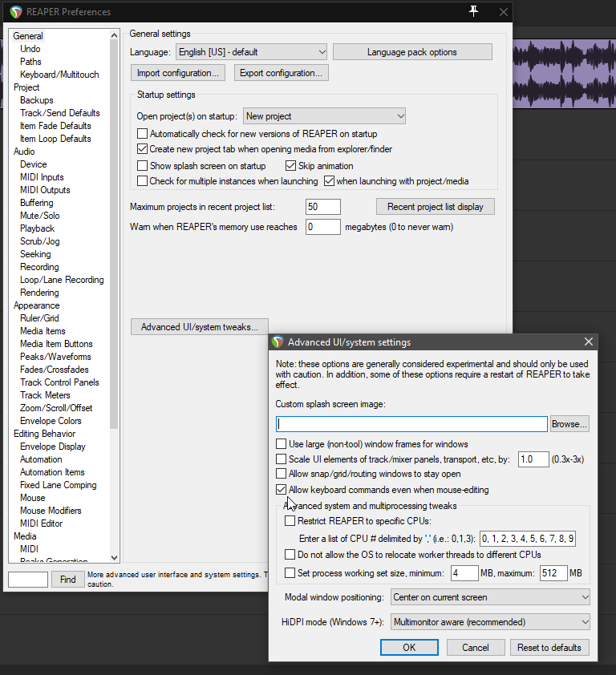Open Backups preferences page

[x=37, y=100]
